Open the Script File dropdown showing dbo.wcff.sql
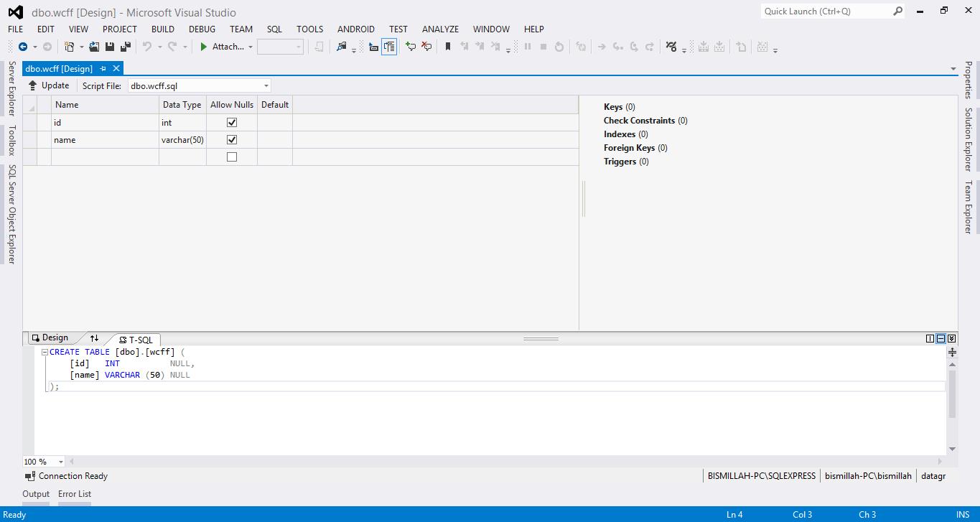The width and height of the screenshot is (980, 522). click(x=199, y=85)
